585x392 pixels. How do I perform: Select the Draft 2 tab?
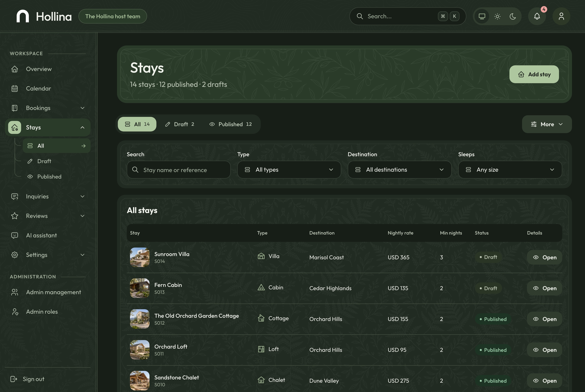(x=180, y=124)
